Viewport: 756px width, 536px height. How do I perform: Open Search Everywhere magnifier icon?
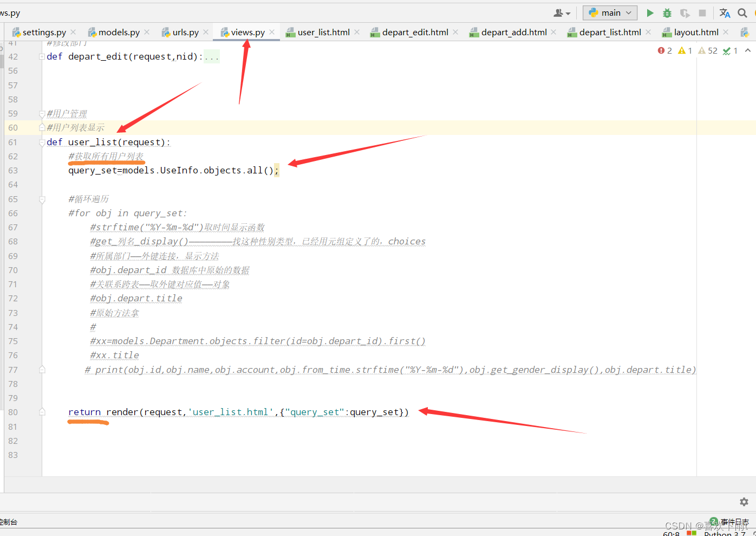pos(742,13)
